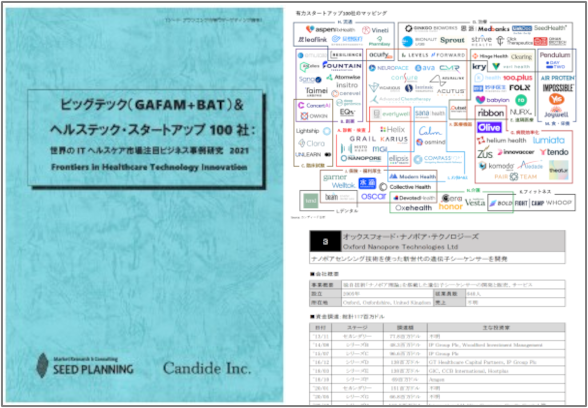Screen dimensions: 588x408
Task: Click the Oscar logo in the map
Action: tap(373, 196)
